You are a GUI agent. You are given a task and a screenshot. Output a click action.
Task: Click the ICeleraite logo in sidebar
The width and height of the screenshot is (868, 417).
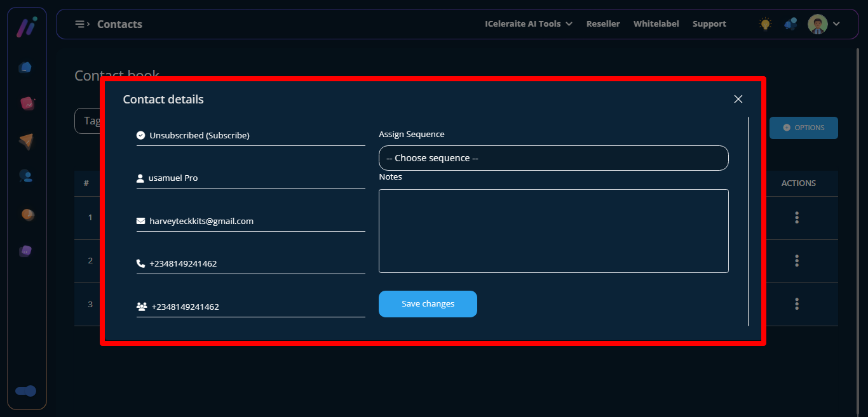pyautogui.click(x=26, y=27)
